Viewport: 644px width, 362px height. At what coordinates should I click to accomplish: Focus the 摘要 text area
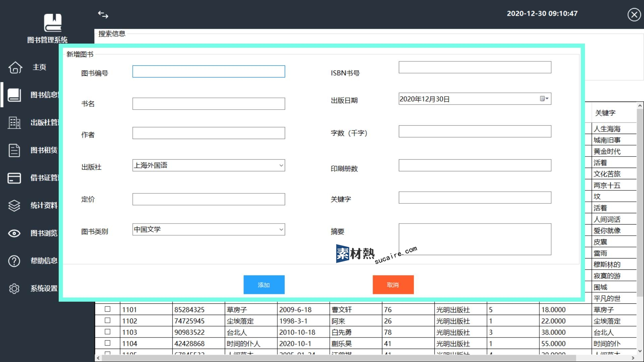[475, 239]
